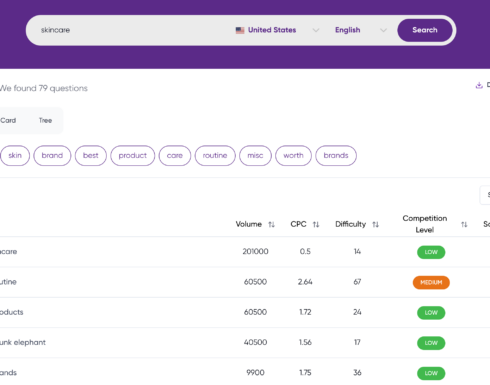This screenshot has width=490, height=385.
Task: Click the LOW badge in the elephant row
Action: click(x=431, y=343)
